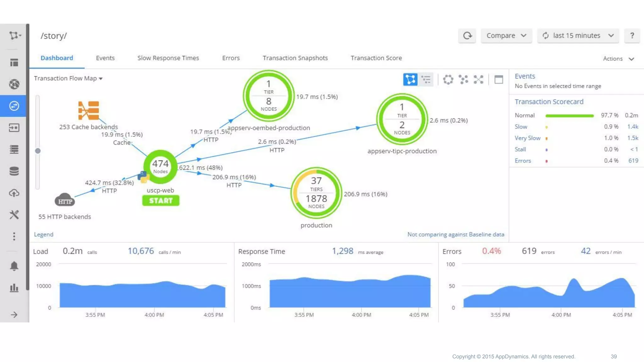This screenshot has width=644, height=362.
Task: Click the dashboards layout sidebar icon
Action: pyautogui.click(x=14, y=63)
